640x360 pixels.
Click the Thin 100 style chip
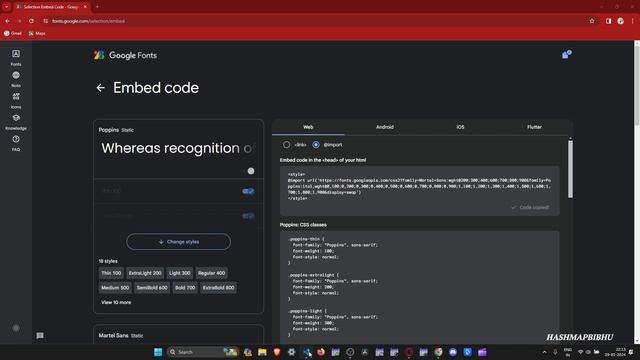[111, 273]
